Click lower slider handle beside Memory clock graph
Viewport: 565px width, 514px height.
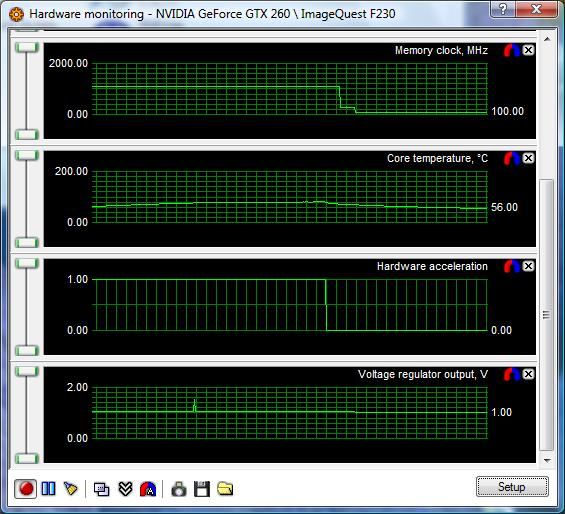(x=27, y=135)
